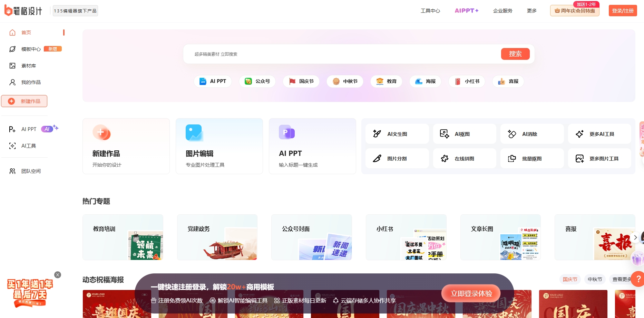Open the 在线拼图 online collage tool
The image size is (644, 318).
[464, 158]
